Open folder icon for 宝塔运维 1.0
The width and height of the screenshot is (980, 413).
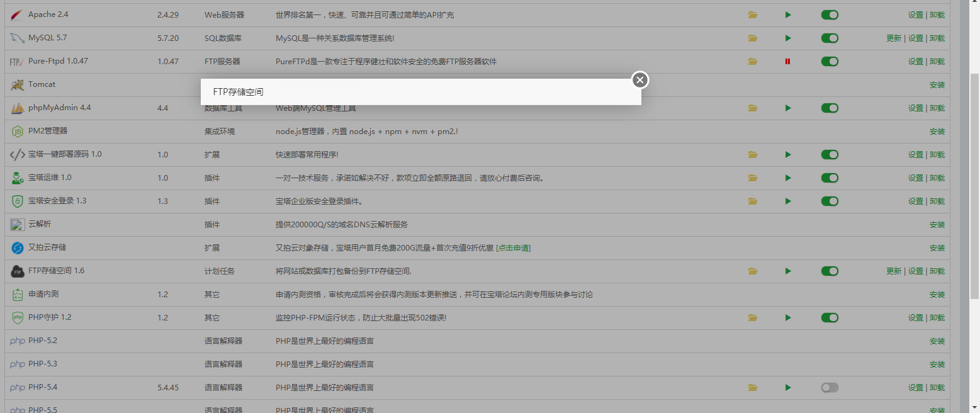(753, 178)
